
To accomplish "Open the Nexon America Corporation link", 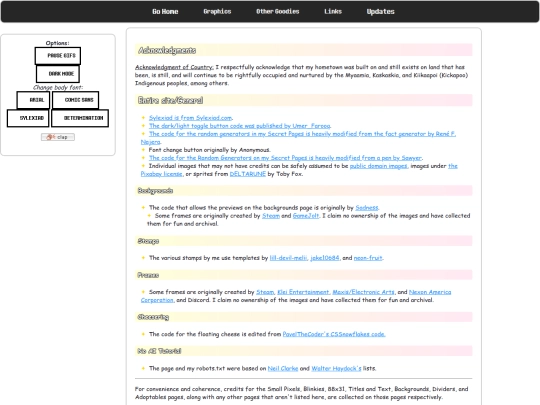I will (x=430, y=292).
